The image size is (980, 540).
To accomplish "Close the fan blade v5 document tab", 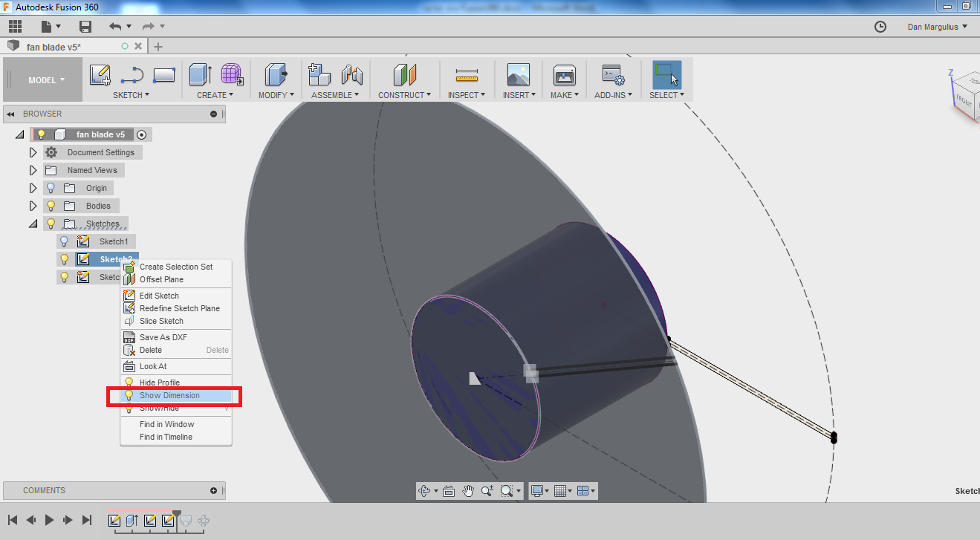I will tap(138, 46).
